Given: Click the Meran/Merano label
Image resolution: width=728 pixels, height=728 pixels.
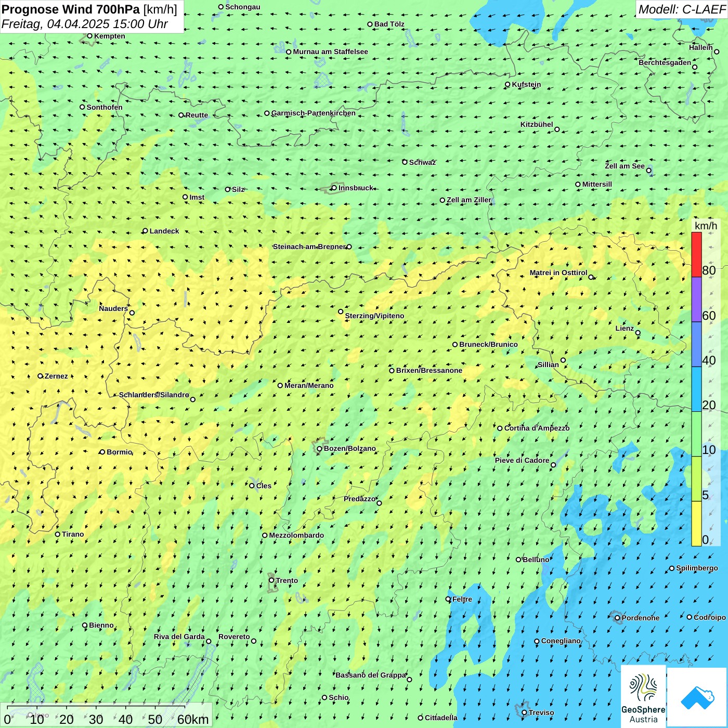Looking at the screenshot, I should [309, 385].
